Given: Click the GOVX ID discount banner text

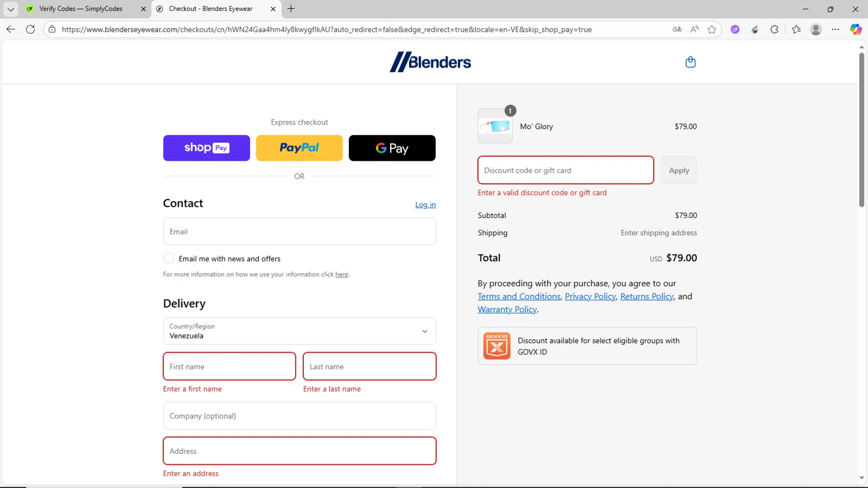Looking at the screenshot, I should coord(598,346).
